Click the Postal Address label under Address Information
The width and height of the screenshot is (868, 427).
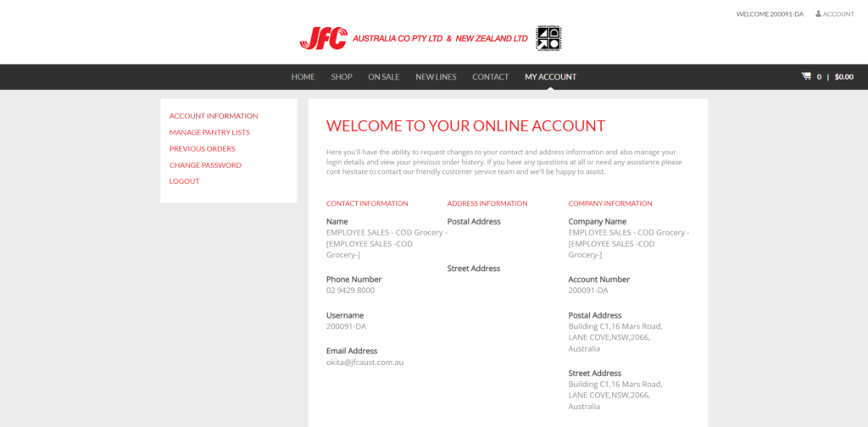click(474, 221)
